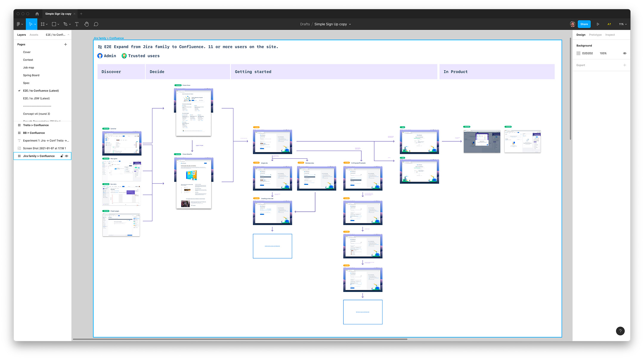Open Move tool options dropdown arrow

[35, 24]
